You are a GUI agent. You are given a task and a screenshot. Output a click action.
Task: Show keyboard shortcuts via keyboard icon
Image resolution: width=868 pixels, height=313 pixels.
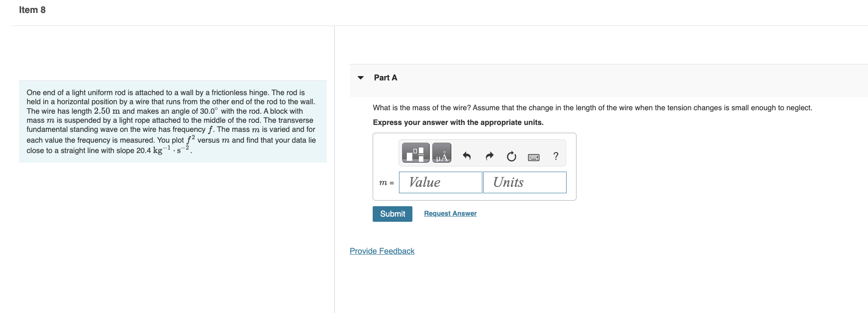534,157
